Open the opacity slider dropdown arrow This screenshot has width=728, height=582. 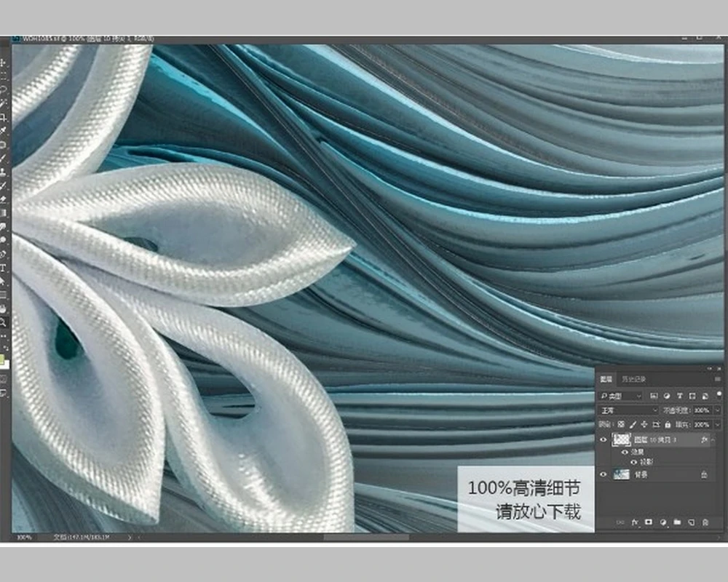(x=717, y=410)
